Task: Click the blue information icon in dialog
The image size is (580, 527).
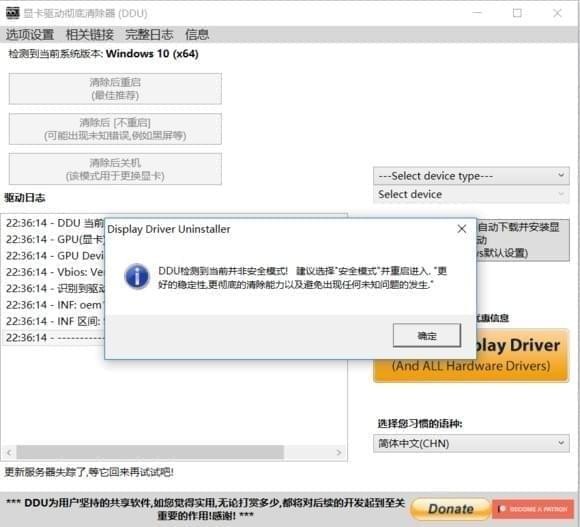Action: 137,277
